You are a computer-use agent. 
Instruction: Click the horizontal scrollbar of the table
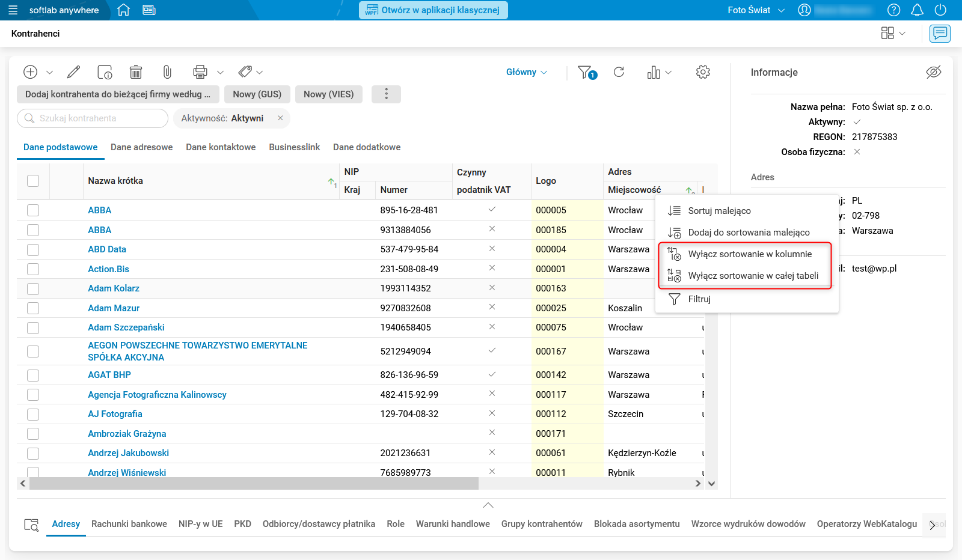[x=254, y=484]
